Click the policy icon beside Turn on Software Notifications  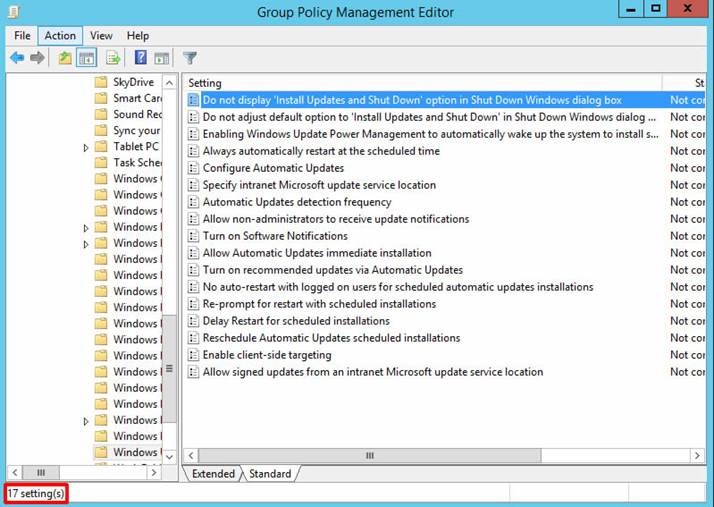click(x=194, y=236)
